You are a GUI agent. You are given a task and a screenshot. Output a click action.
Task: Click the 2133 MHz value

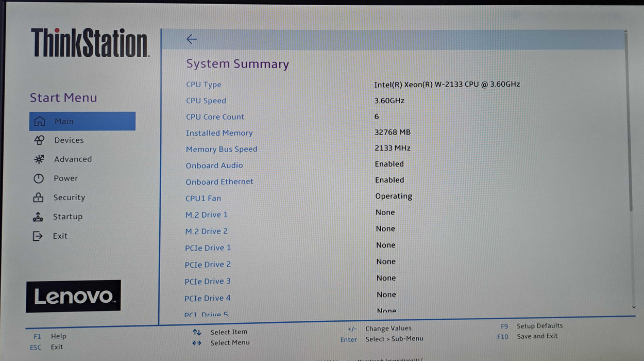pyautogui.click(x=393, y=149)
